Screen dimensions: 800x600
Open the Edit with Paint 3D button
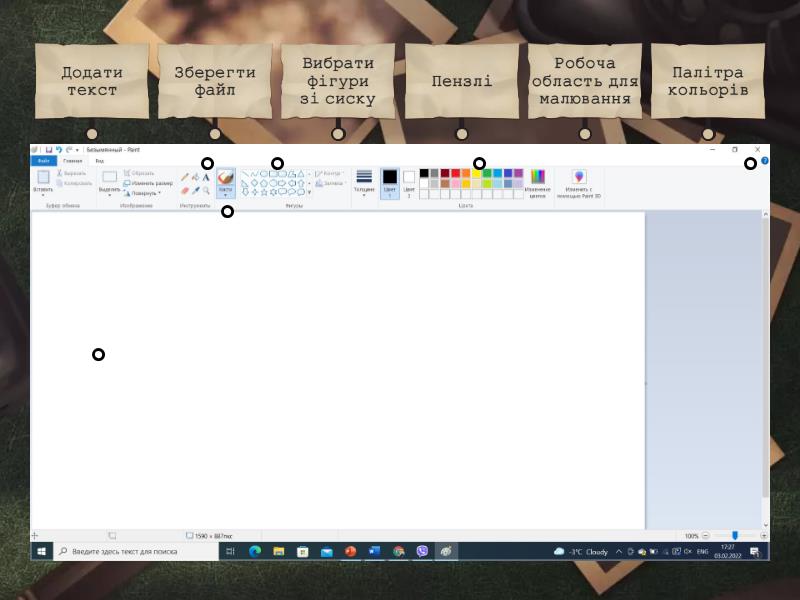tap(578, 182)
